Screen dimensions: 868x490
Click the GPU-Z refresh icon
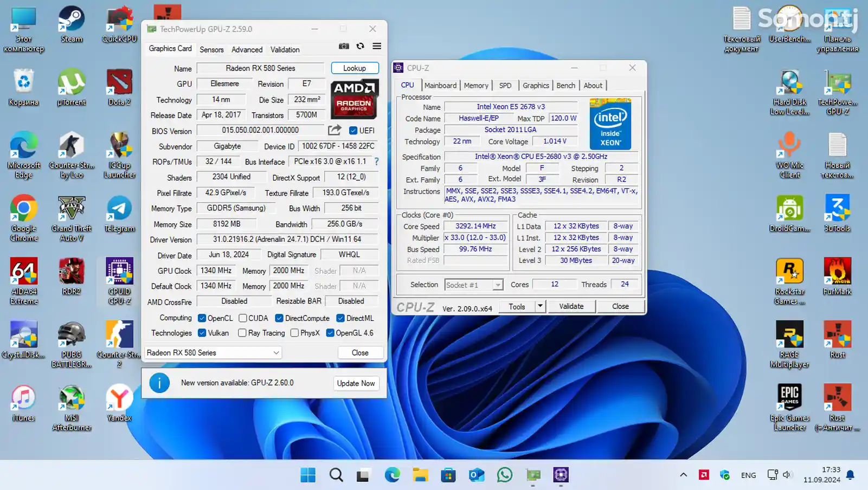point(360,47)
